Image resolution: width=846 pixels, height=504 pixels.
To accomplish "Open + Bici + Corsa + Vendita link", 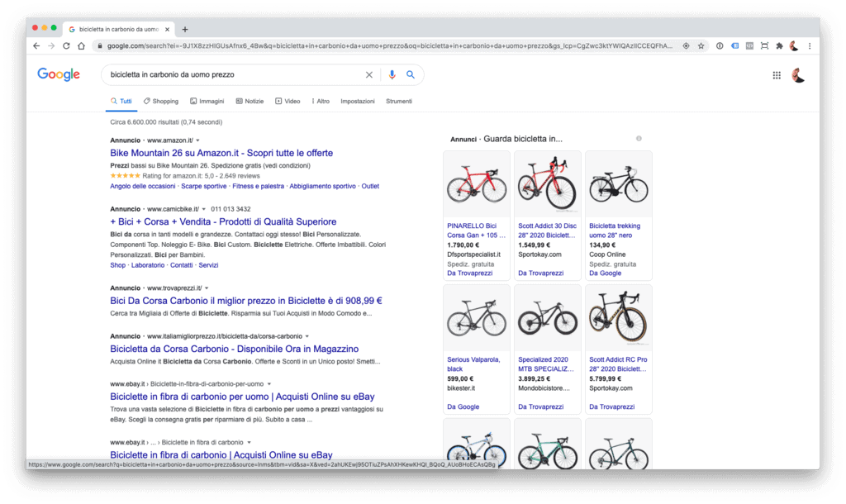I will 223,221.
